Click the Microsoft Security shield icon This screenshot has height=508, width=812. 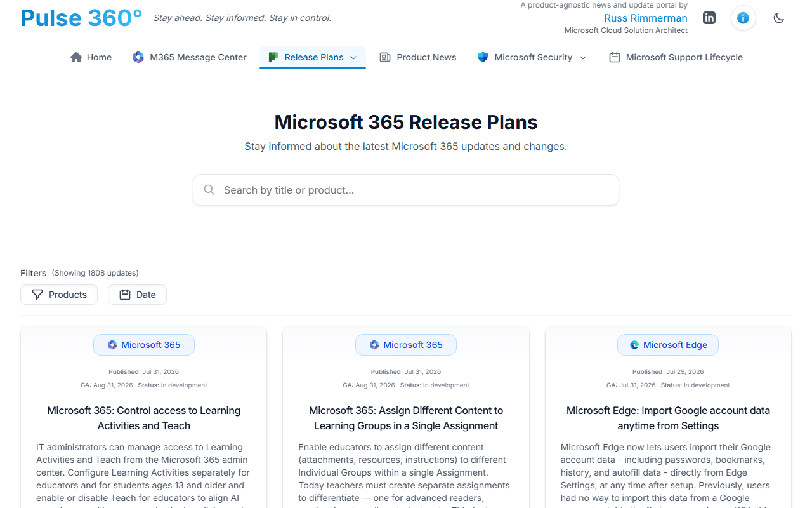click(483, 57)
